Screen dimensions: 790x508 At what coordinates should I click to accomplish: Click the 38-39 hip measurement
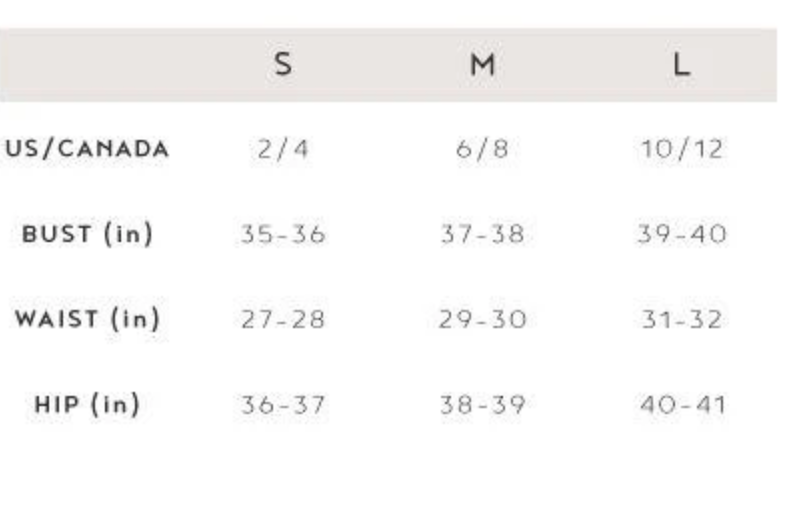(482, 405)
